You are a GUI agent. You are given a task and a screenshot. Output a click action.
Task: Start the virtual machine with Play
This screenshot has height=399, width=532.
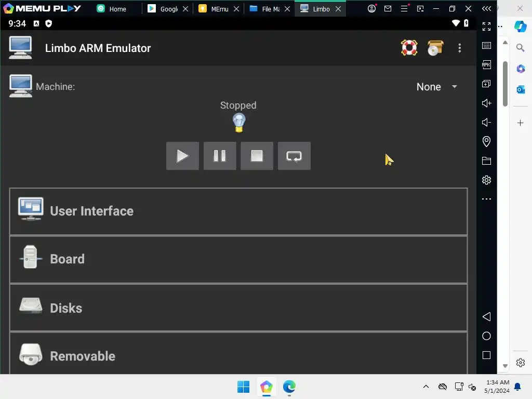[x=182, y=156]
